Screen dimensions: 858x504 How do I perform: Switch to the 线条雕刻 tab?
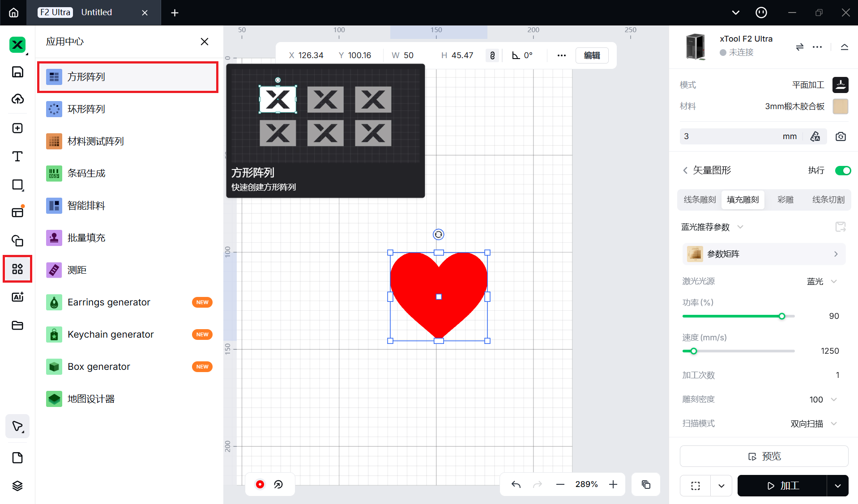pyautogui.click(x=700, y=199)
